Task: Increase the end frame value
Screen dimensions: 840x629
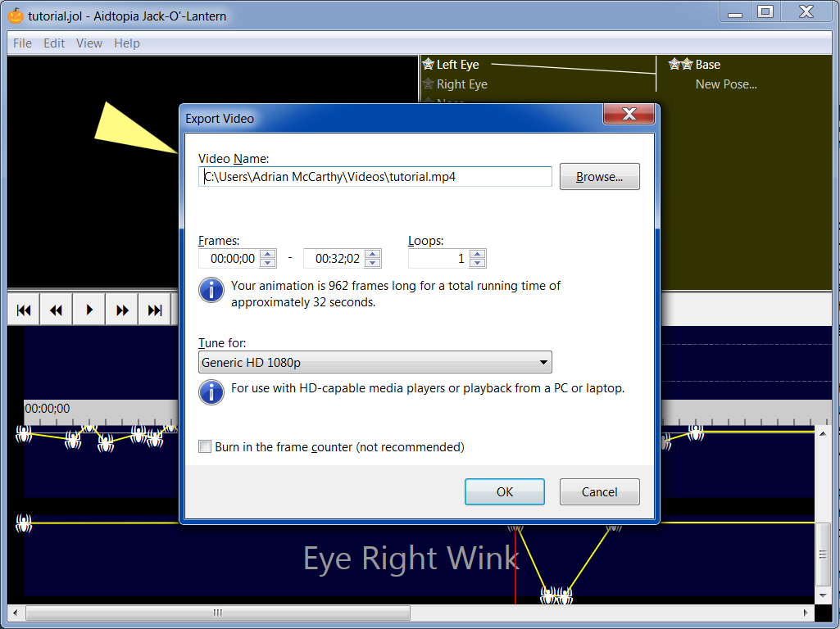Action: (373, 254)
